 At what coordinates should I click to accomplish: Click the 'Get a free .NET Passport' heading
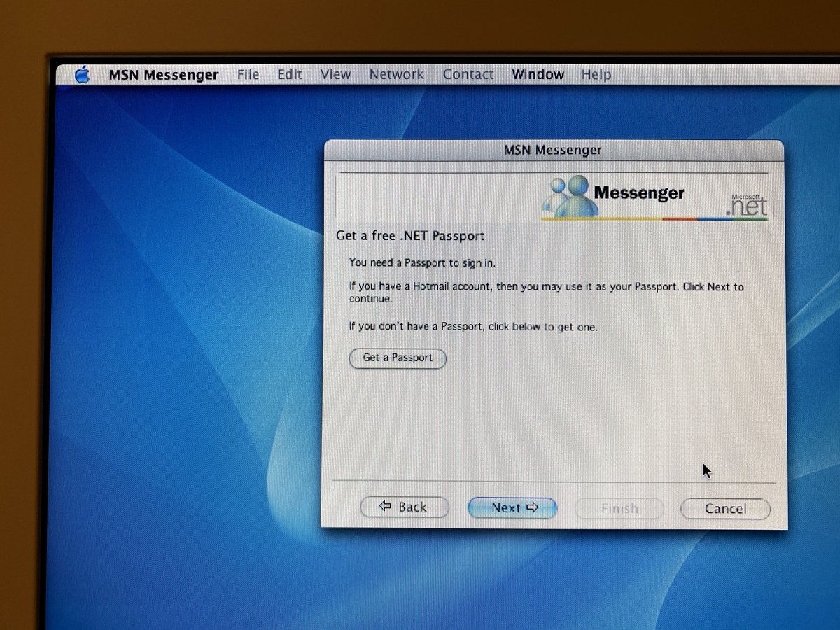[x=410, y=236]
